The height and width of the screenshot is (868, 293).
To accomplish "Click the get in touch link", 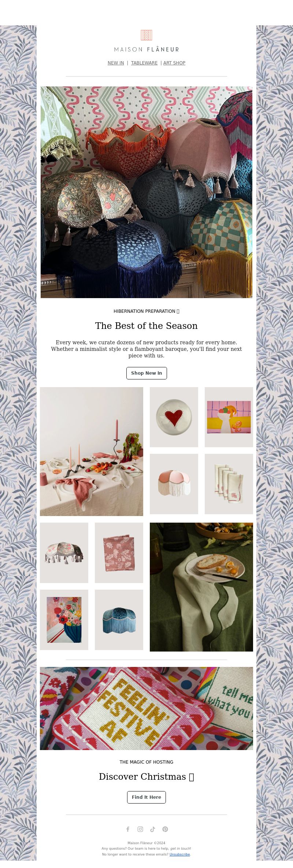I will point(180,849).
